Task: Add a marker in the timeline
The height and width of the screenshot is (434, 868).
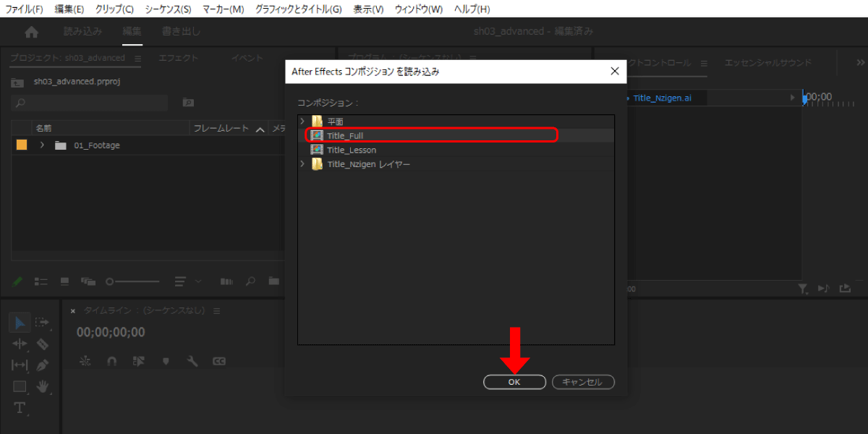Action: point(166,361)
